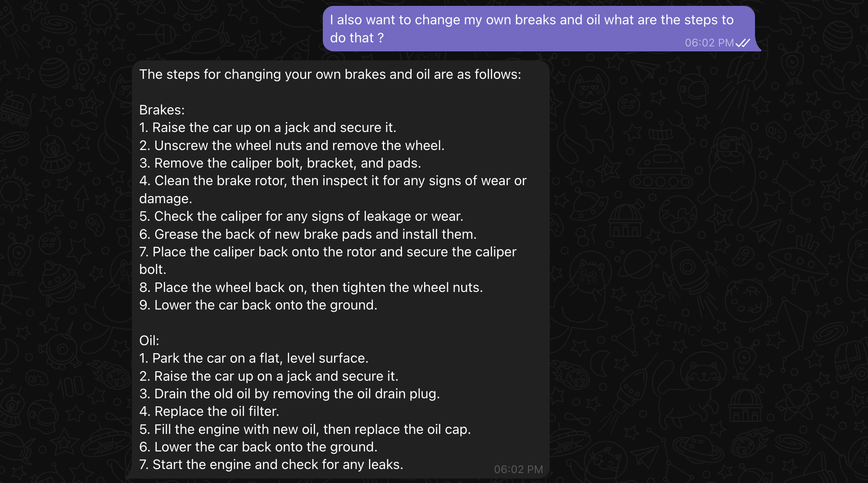Screen dimensions: 868x483
Task: Click the "Unscrew the wheel nuts" step
Action: tap(292, 146)
